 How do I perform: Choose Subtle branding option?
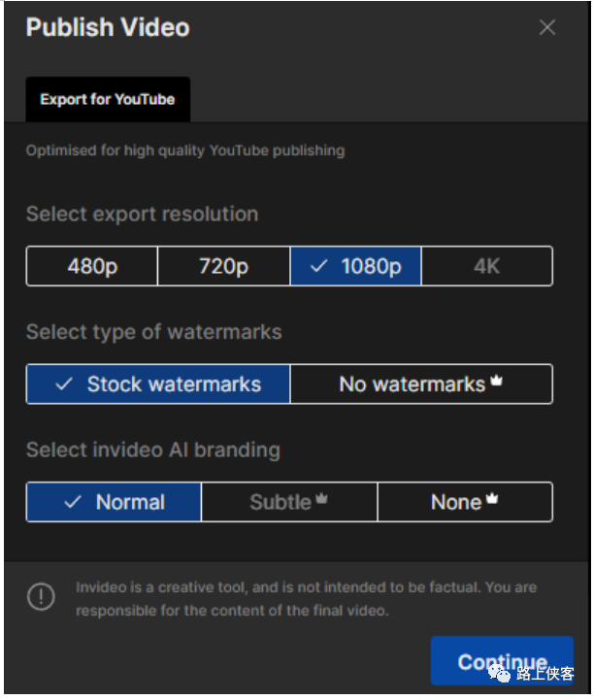click(x=290, y=504)
